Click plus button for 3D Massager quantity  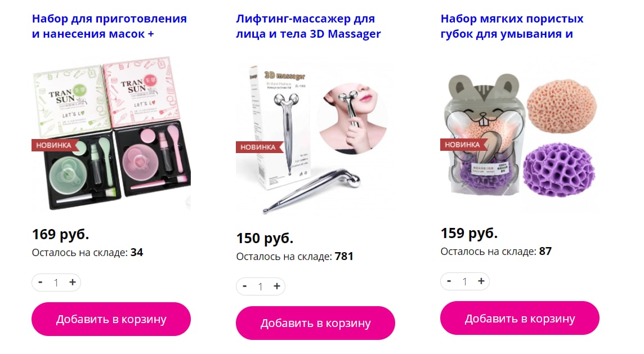[277, 286]
